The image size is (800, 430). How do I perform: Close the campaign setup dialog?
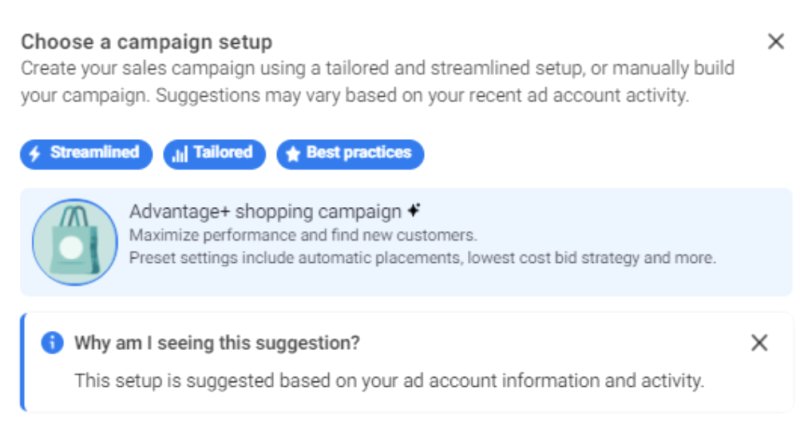(775, 42)
